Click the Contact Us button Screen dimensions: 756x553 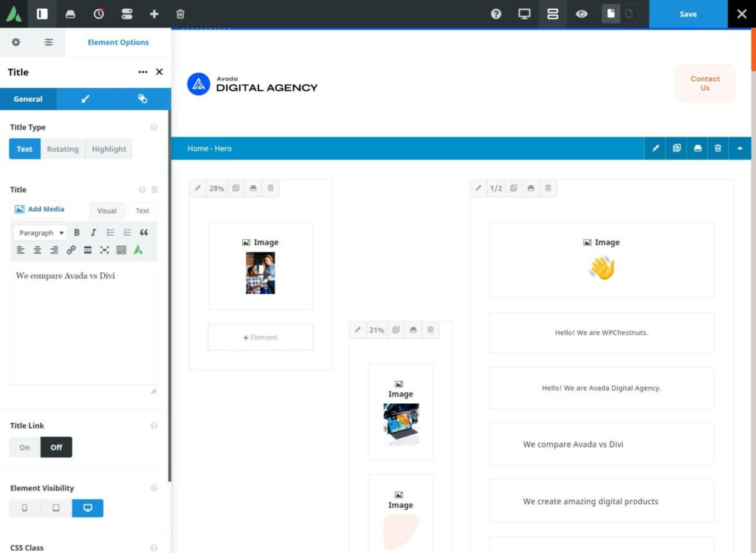[x=705, y=83]
